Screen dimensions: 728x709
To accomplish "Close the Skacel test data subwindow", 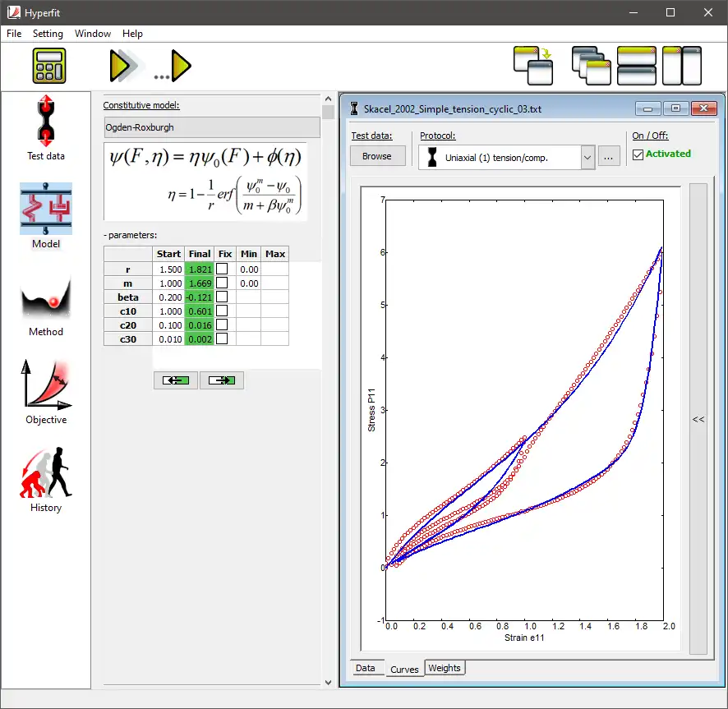I will click(x=704, y=108).
